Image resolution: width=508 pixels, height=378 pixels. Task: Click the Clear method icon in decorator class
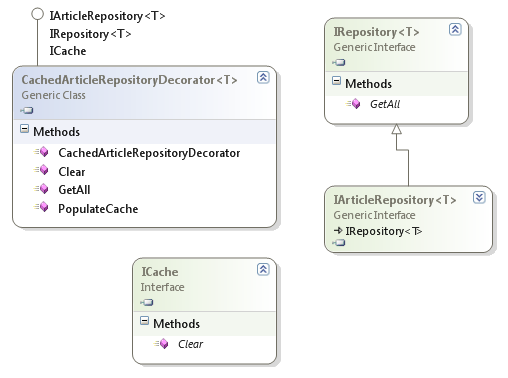pyautogui.click(x=41, y=170)
